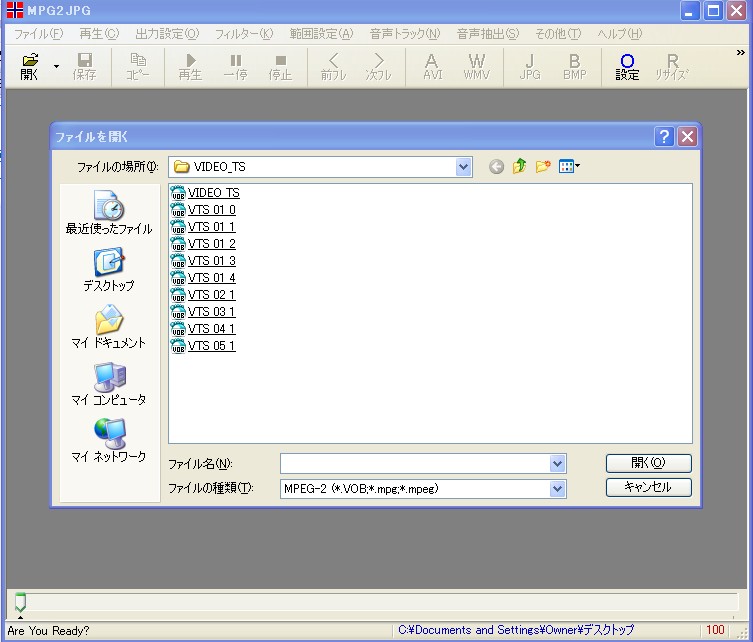This screenshot has width=753, height=642.
Task: Click the BMP output toolbar icon
Action: coord(574,67)
